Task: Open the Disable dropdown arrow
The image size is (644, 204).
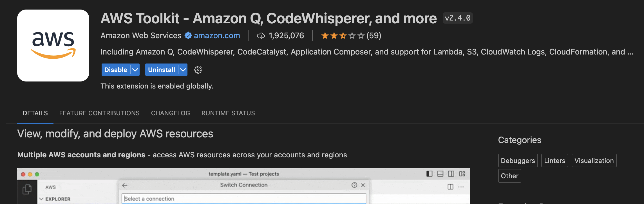Action: click(135, 70)
